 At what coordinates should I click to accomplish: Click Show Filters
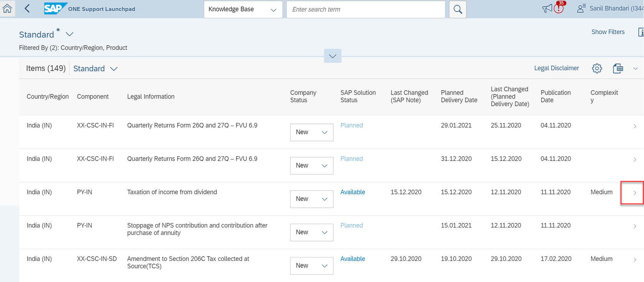click(608, 32)
